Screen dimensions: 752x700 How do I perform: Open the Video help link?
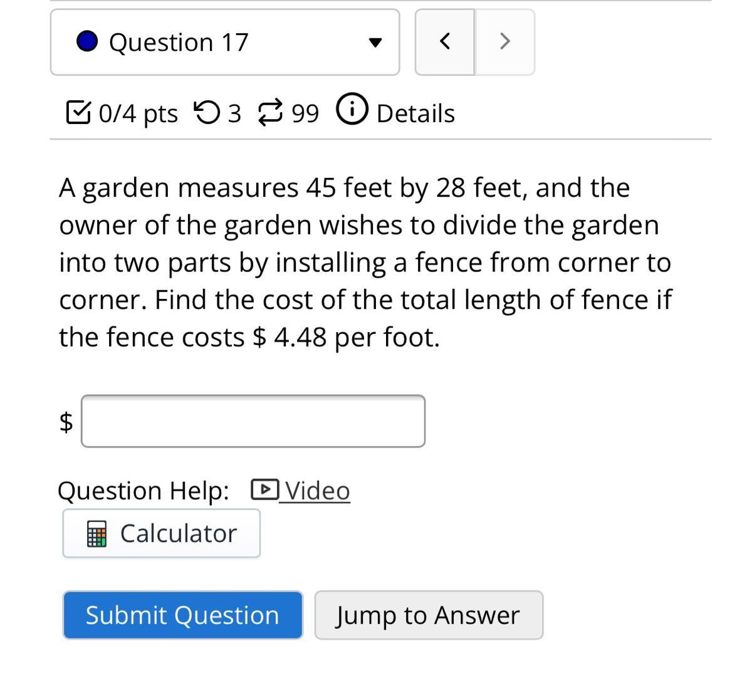317,490
